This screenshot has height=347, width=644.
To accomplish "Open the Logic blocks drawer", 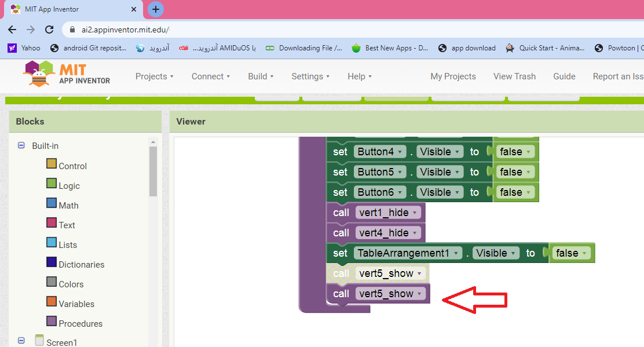I will (69, 185).
